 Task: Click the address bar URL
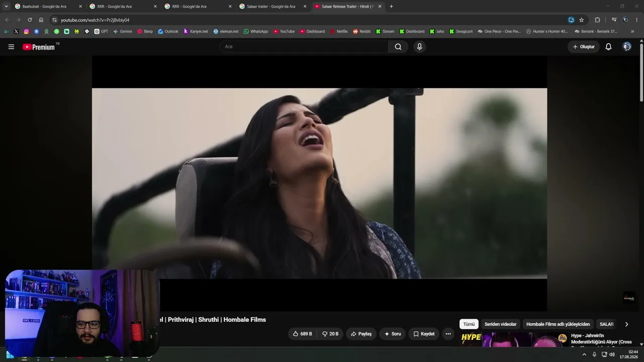pos(95,20)
